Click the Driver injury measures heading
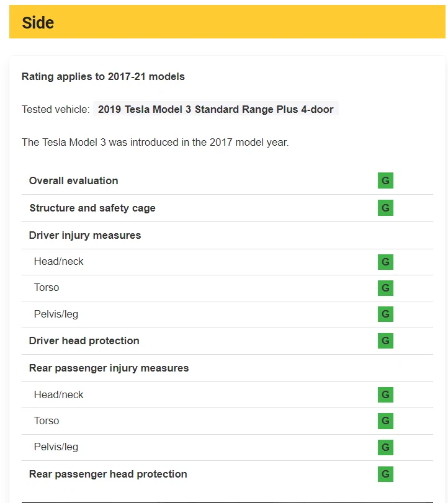Image resolution: width=448 pixels, height=503 pixels. pyautogui.click(x=85, y=235)
